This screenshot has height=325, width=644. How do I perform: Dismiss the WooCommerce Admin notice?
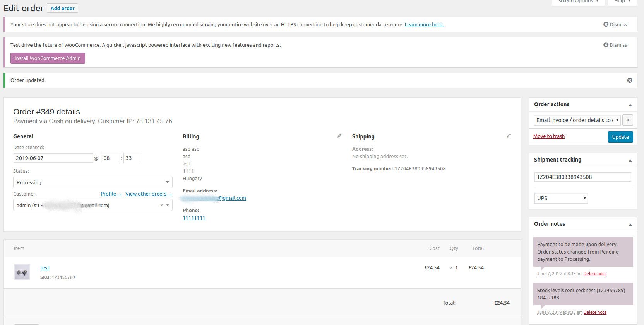(x=615, y=45)
